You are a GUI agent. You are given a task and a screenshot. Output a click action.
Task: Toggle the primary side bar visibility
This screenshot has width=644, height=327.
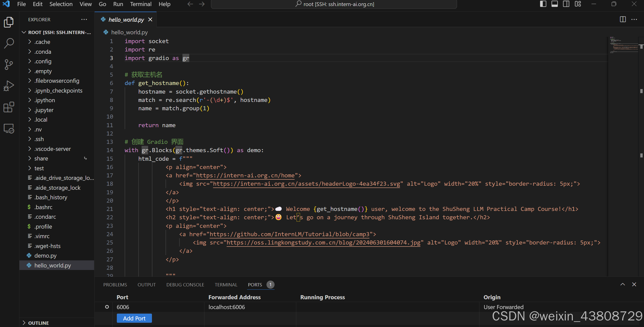[x=543, y=4]
